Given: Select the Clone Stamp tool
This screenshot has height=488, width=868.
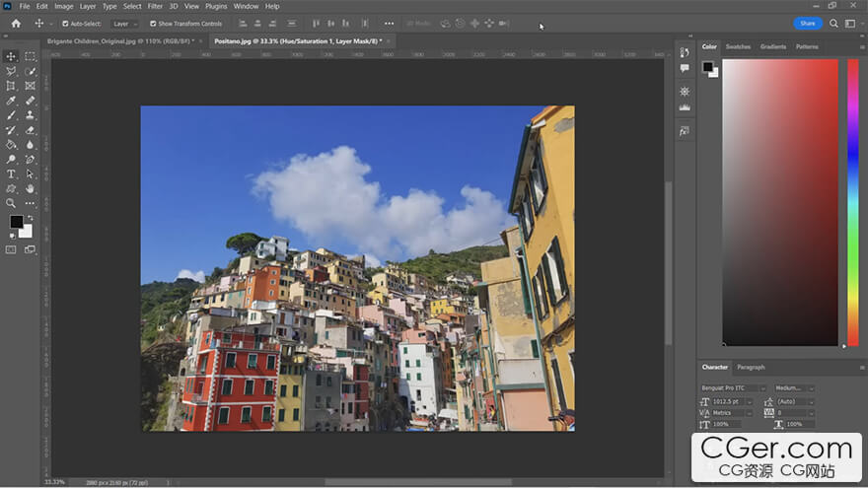Looking at the screenshot, I should pos(30,115).
